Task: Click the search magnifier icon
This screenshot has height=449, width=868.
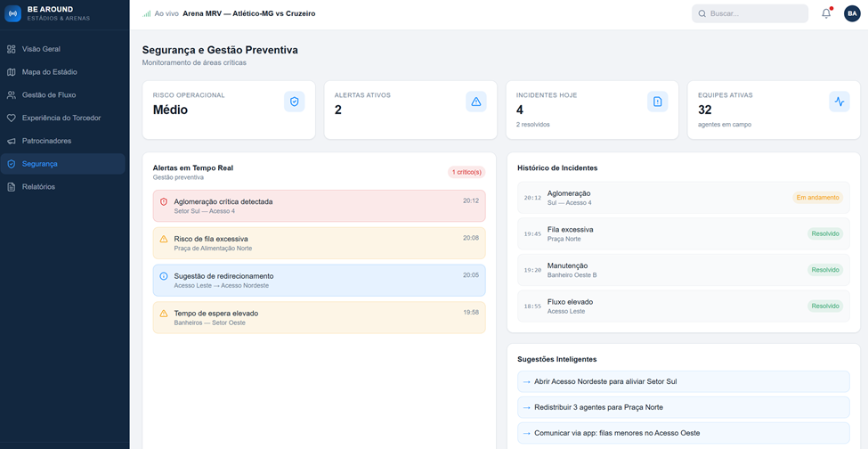Action: [x=702, y=13]
